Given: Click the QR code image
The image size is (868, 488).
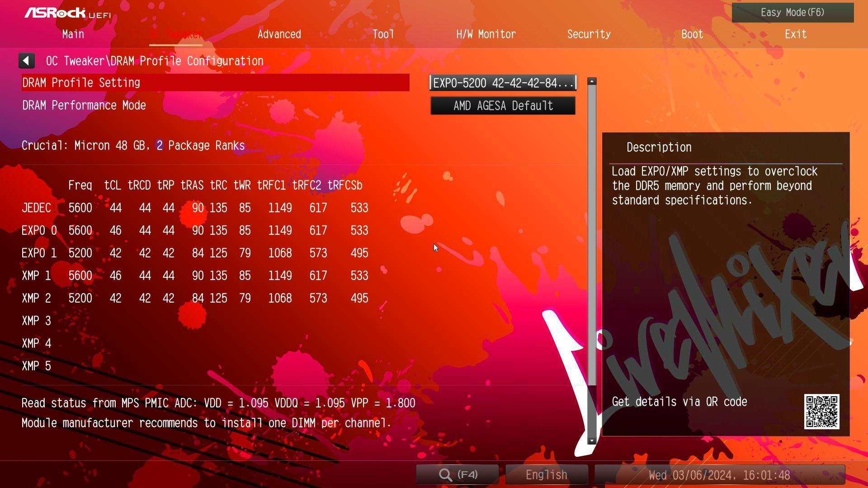Looking at the screenshot, I should [x=821, y=412].
